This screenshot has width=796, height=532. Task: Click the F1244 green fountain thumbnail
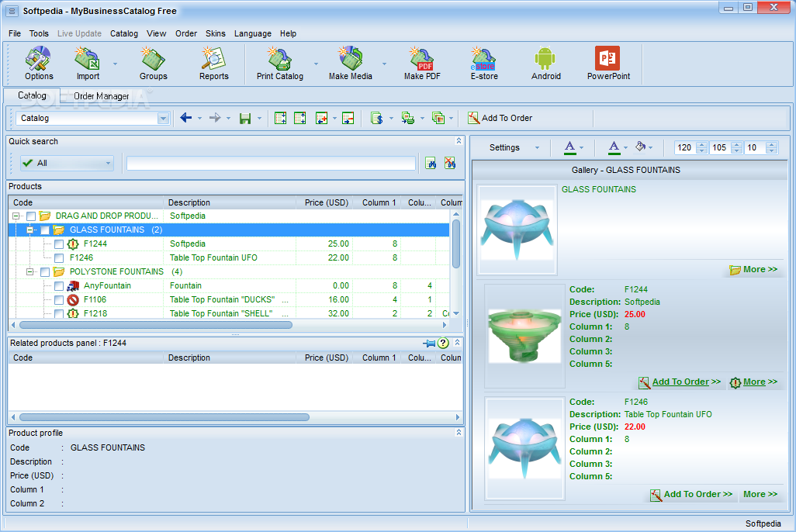pos(524,336)
